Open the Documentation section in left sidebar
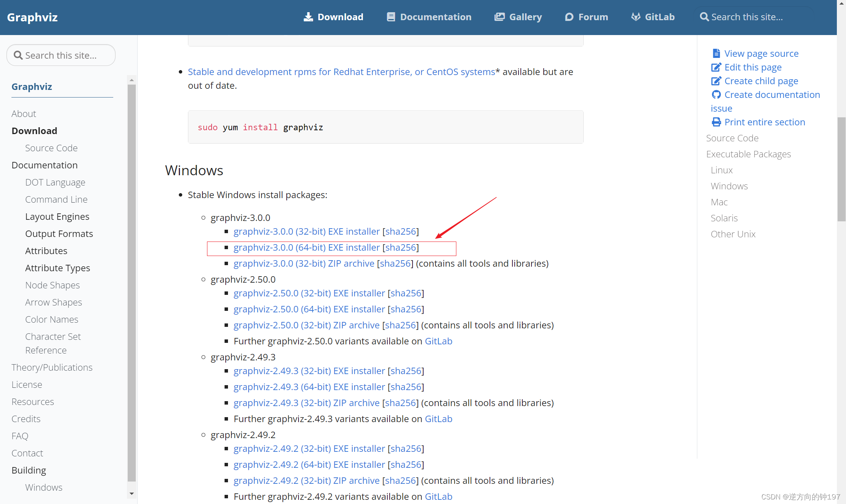This screenshot has width=846, height=504. [x=45, y=165]
